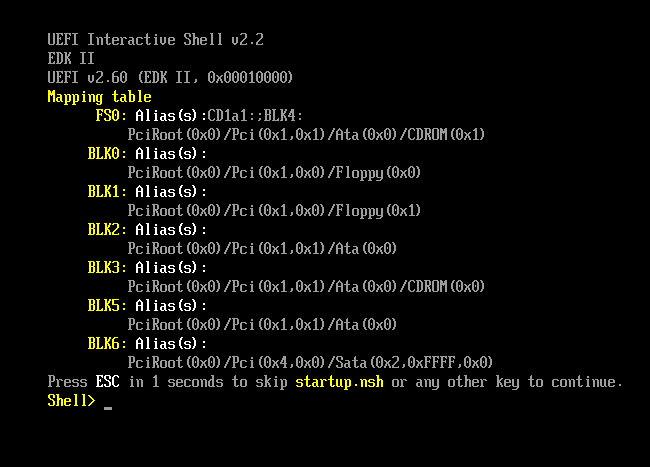Click the BLK0: mapping label

(x=107, y=153)
